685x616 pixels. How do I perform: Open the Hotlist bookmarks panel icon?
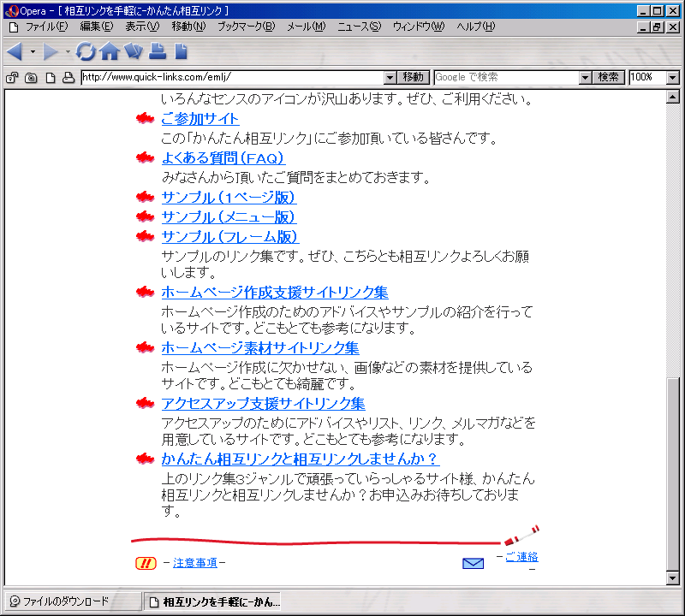pos(134,51)
